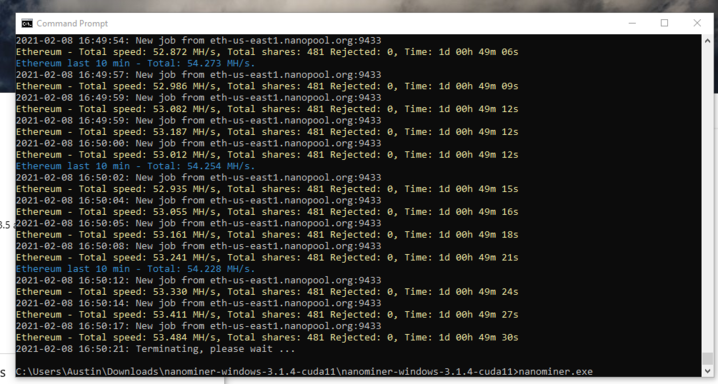The image size is (718, 384).
Task: Click the 53.330 MH/s speed line
Action: 267,292
